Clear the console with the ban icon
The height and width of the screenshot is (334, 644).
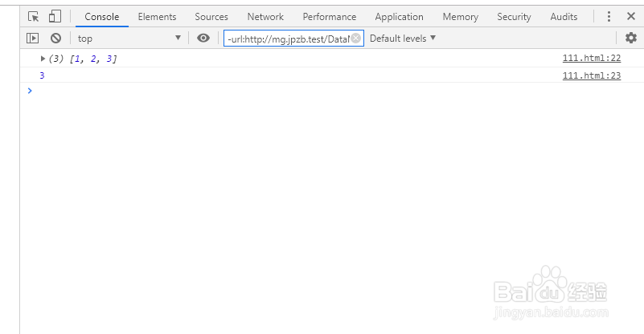pos(55,39)
